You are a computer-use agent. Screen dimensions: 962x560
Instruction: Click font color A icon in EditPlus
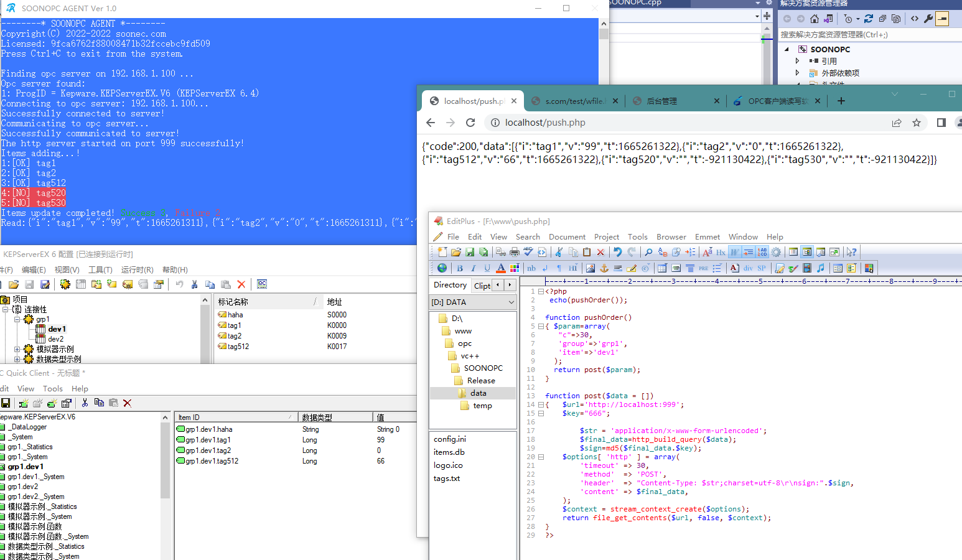[501, 268]
